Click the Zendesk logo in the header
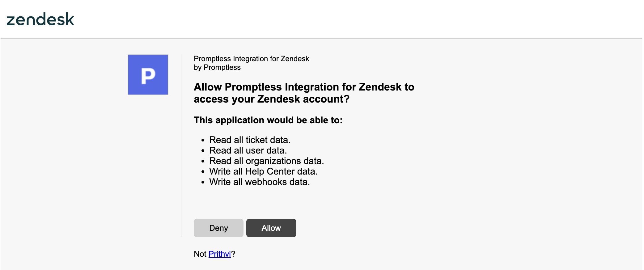Viewport: 644px width, 270px height. click(40, 19)
